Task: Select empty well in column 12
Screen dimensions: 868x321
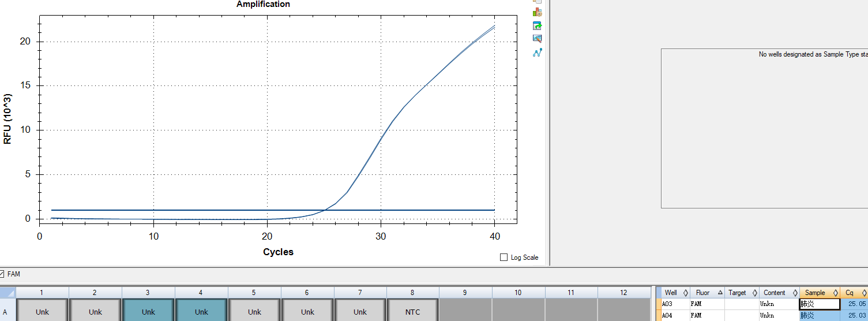Action: (623, 310)
